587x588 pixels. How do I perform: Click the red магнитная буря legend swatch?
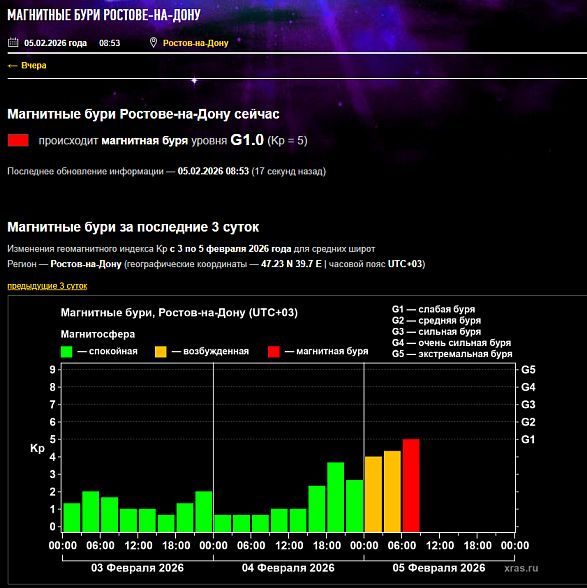click(274, 351)
